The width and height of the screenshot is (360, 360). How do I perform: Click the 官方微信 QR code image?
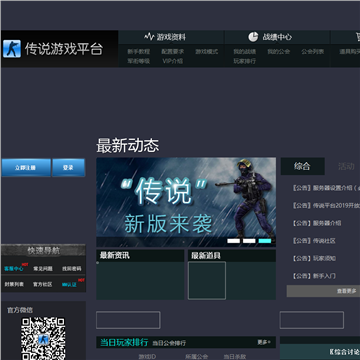click(x=43, y=339)
